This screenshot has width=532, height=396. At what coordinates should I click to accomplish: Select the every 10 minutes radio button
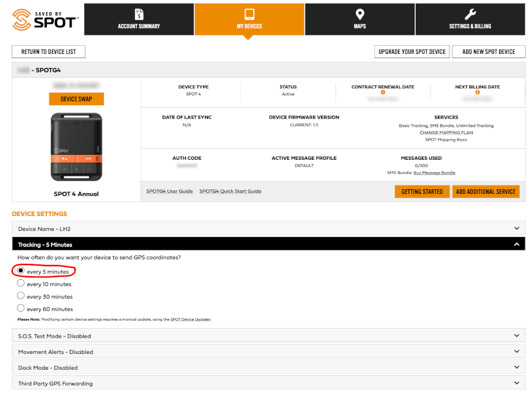(21, 284)
